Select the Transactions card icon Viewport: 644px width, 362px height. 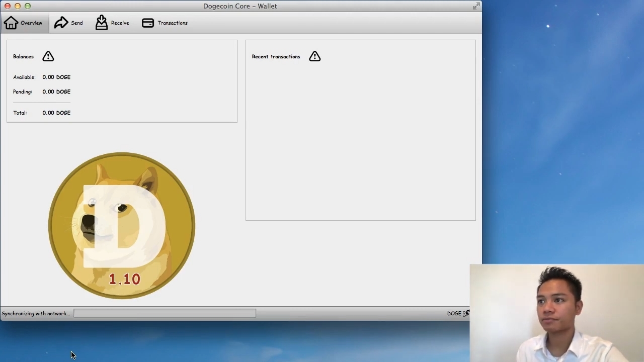point(147,23)
